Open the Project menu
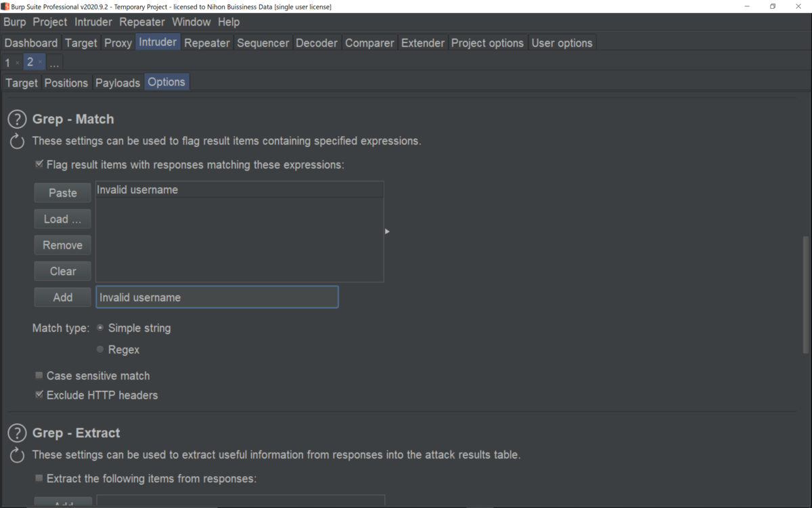Image resolution: width=812 pixels, height=508 pixels. (50, 22)
